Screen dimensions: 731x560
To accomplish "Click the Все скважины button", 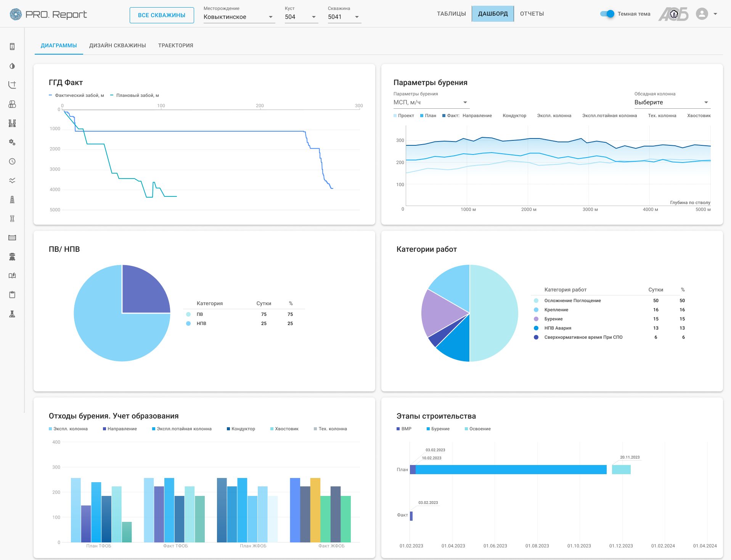I will pos(162,15).
